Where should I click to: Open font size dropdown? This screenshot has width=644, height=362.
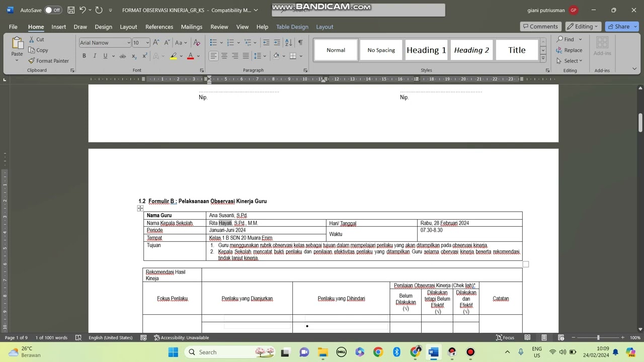[147, 43]
